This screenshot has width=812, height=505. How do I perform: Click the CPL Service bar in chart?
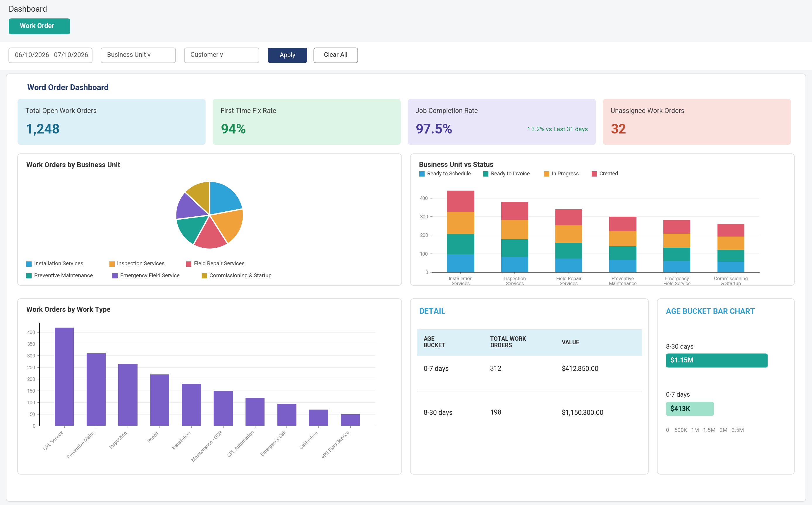click(x=64, y=377)
